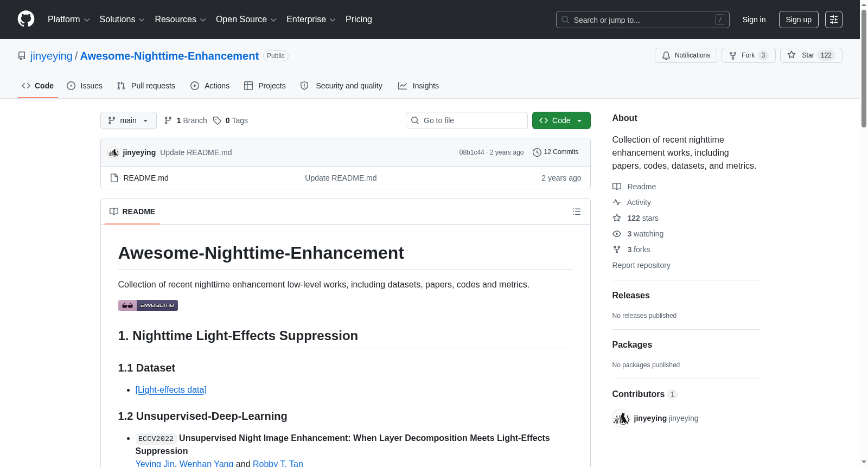
Task: Click the Packages heading link
Action: (632, 345)
